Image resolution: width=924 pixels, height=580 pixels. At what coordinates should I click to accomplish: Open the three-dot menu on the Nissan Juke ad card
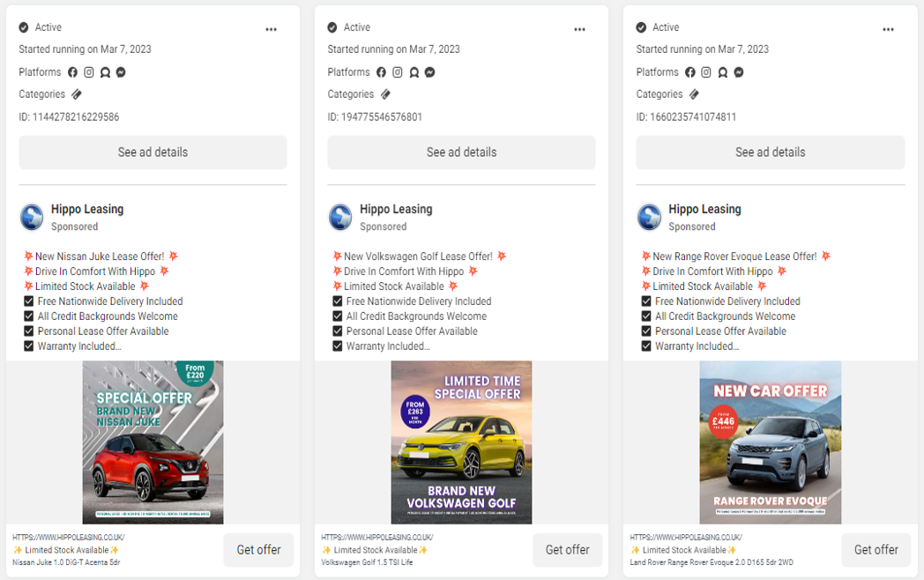click(271, 29)
